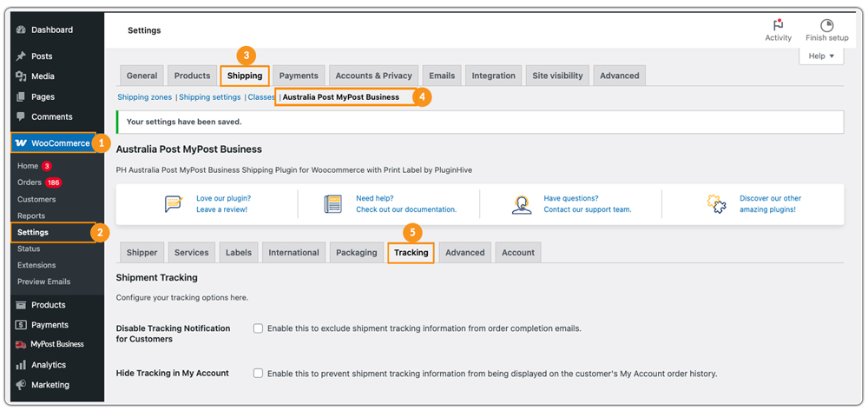The height and width of the screenshot is (411, 868).
Task: Click the Products archive box icon
Action: [21, 305]
